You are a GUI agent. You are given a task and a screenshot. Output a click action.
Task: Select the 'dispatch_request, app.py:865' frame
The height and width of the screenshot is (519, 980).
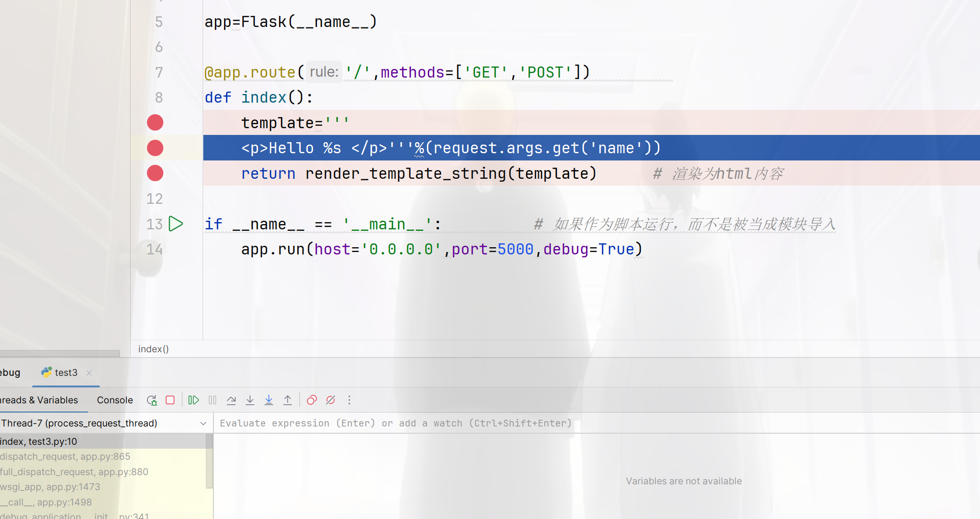click(103, 456)
